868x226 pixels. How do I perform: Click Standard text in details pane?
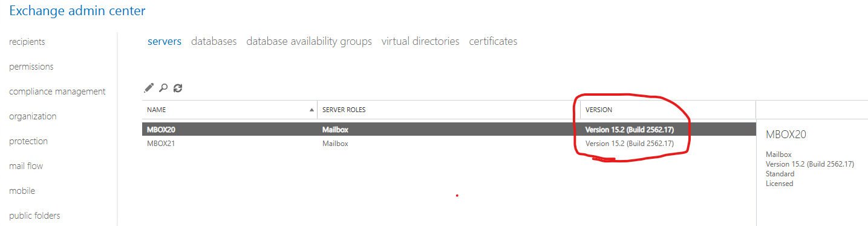[780, 174]
